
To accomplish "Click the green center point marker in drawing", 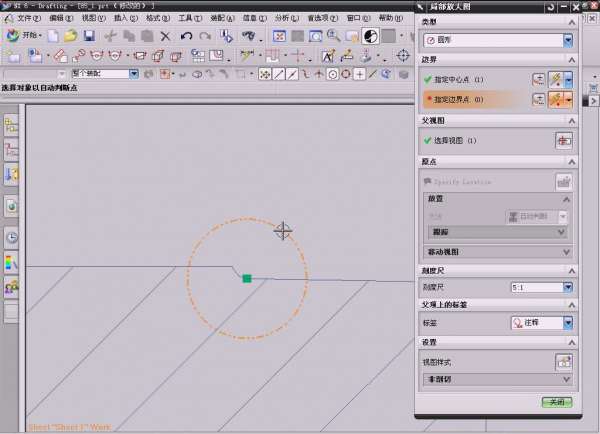I will (x=246, y=279).
